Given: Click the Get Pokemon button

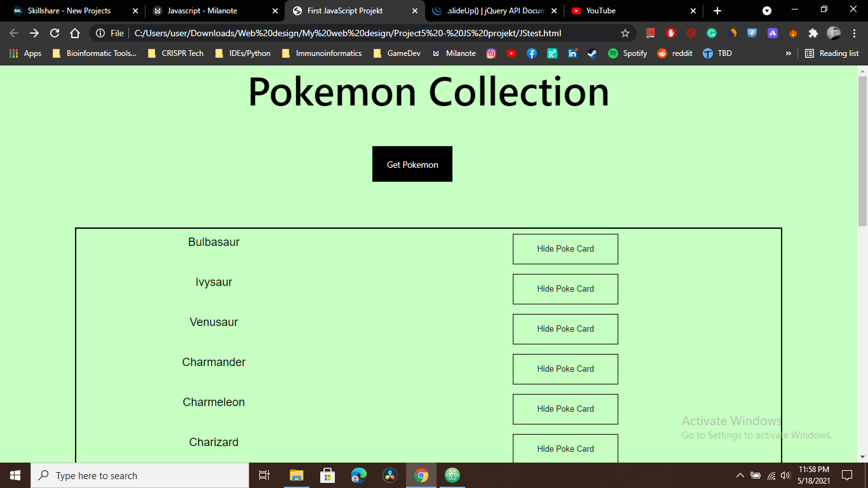Looking at the screenshot, I should [x=412, y=164].
